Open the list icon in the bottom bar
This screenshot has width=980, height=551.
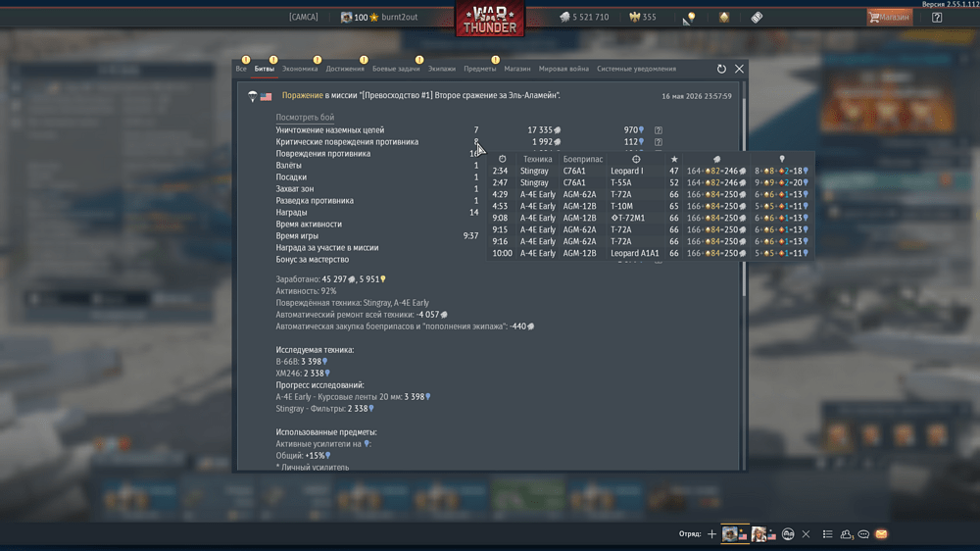(827, 534)
